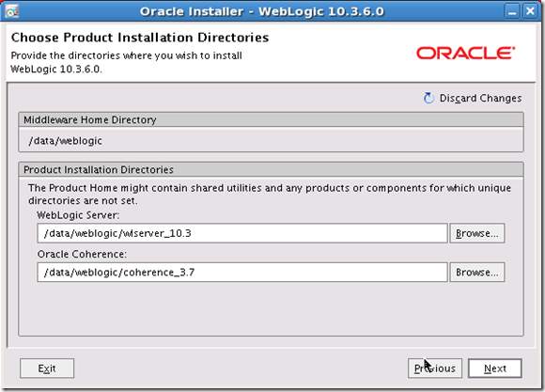Close the Oracle Installer window
Viewport: 545px width, 392px height.
(530, 11)
